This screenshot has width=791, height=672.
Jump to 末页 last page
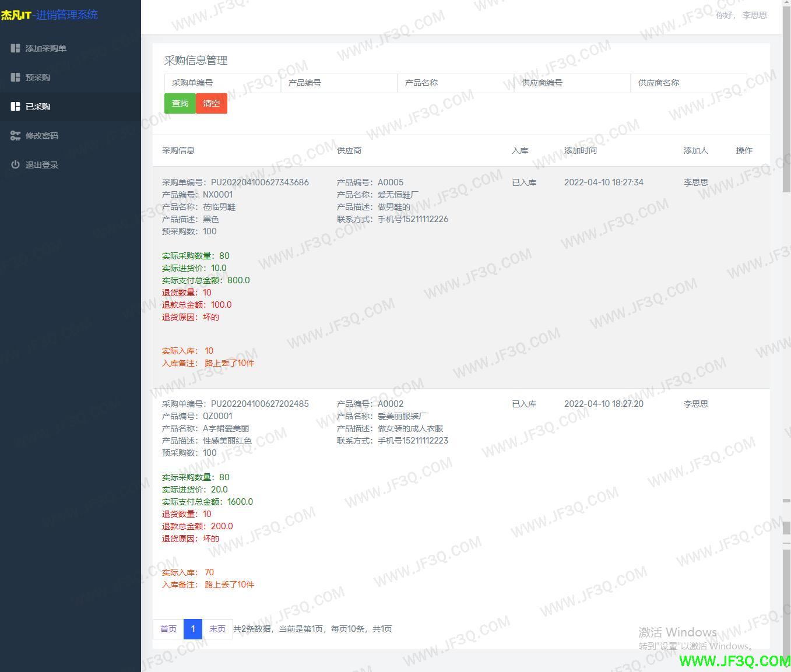(x=217, y=629)
